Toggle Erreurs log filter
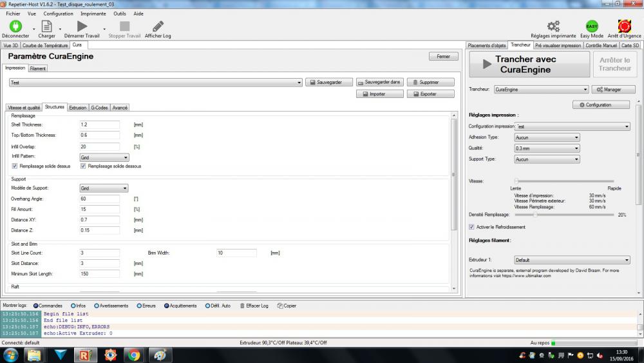This screenshot has width=644, height=363. coord(139,306)
